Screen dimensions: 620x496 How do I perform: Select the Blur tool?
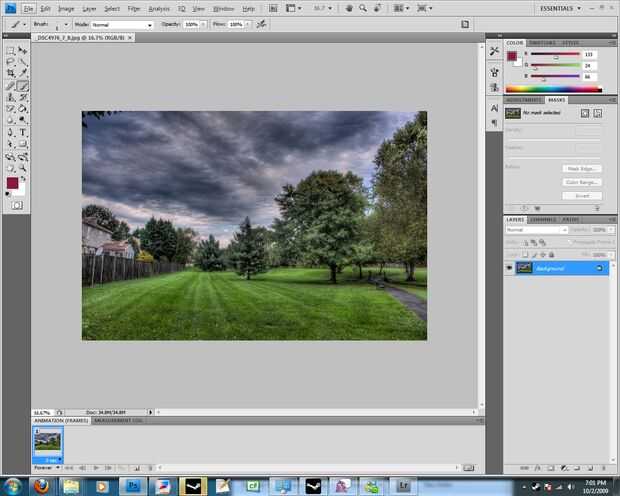[x=11, y=120]
